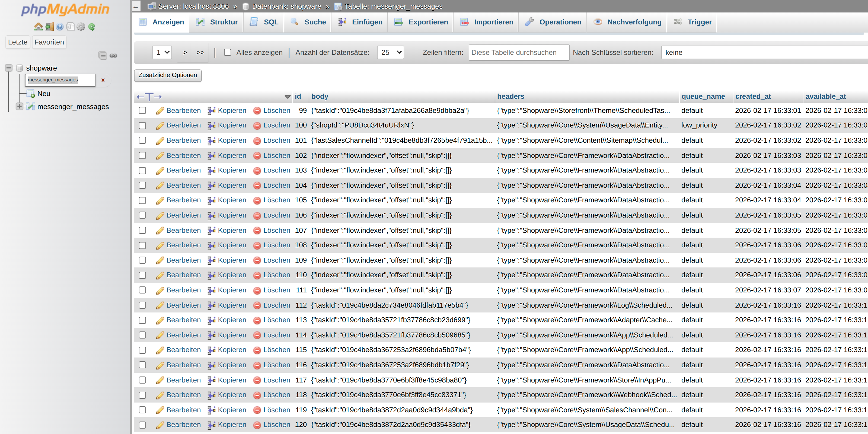Open the phpMyAdmin documentation help icon
The height and width of the screenshot is (434, 868).
coord(60,27)
